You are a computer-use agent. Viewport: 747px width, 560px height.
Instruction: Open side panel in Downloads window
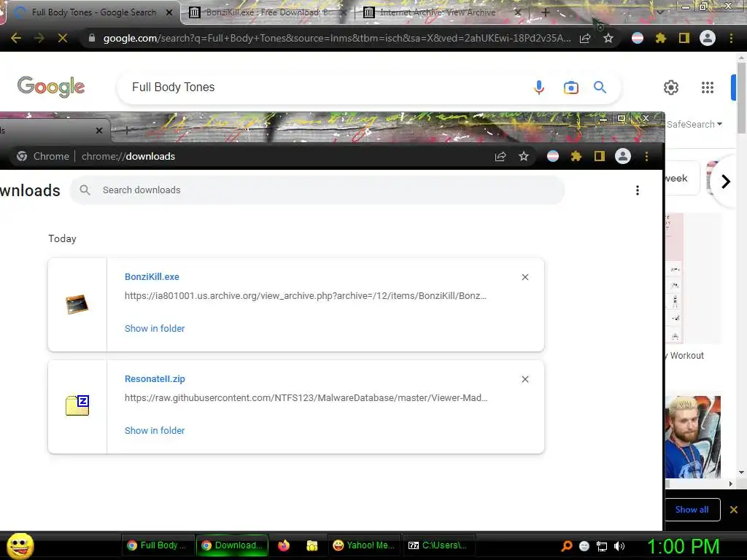point(600,156)
